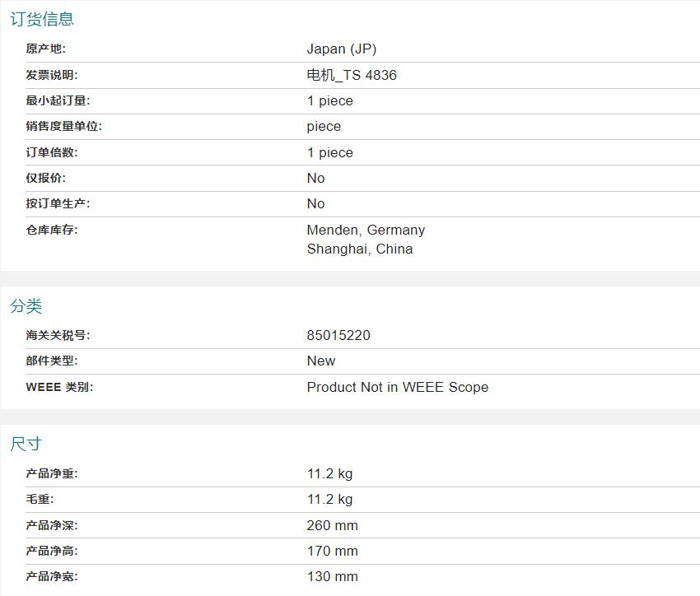Select the 170 mm net height value

pyautogui.click(x=332, y=551)
